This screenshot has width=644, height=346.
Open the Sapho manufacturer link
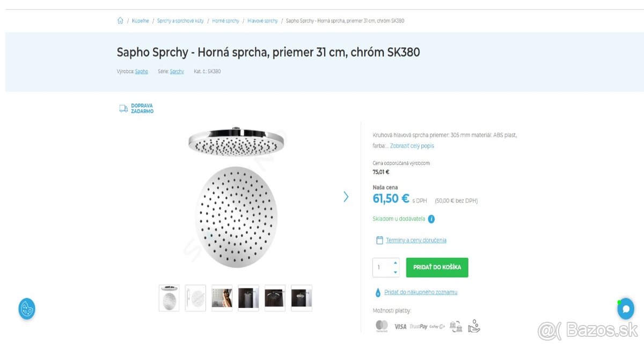click(x=141, y=71)
